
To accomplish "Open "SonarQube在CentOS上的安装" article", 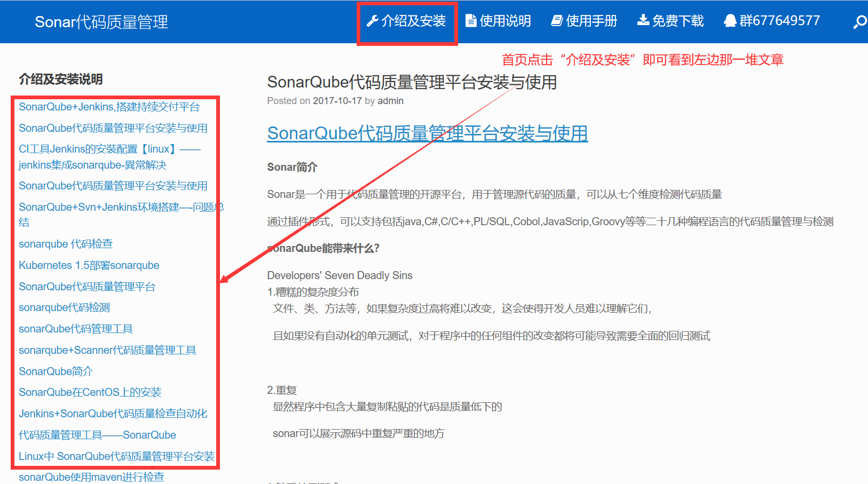I will click(x=90, y=392).
